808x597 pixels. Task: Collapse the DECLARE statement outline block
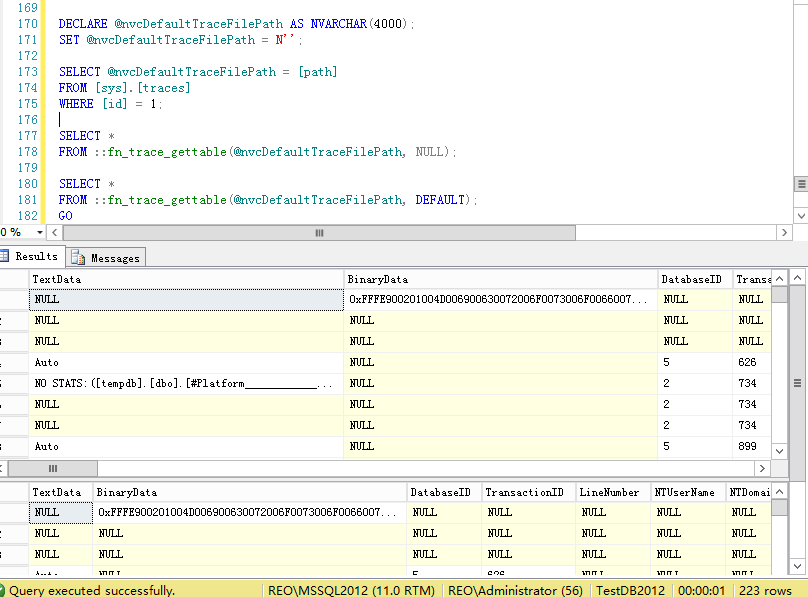coord(49,23)
